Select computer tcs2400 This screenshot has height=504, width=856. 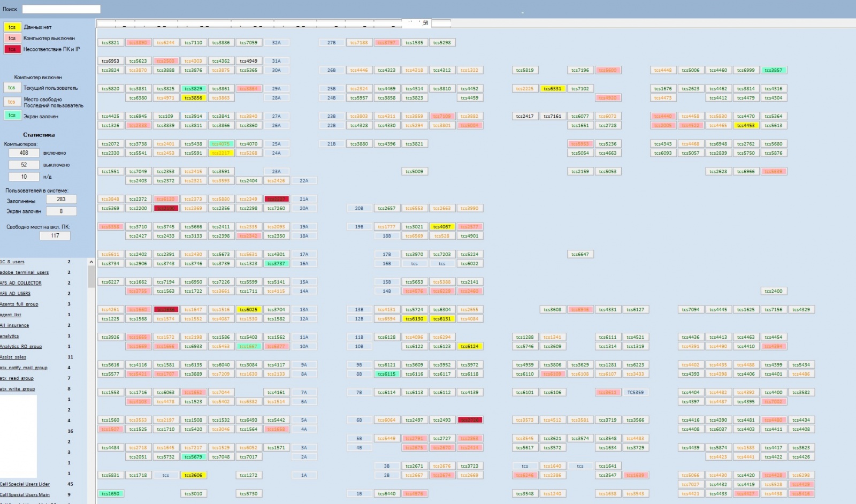(x=773, y=292)
